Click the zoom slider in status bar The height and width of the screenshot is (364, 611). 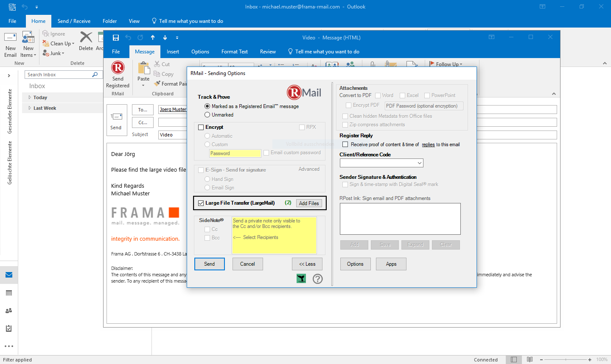tap(566, 359)
